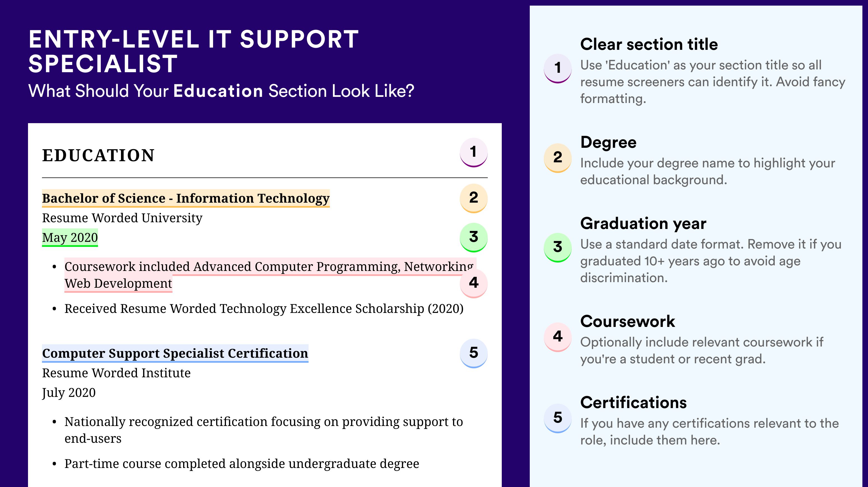868x487 pixels.
Task: Click pink badge 4 beside Coursework tip
Action: tap(558, 337)
